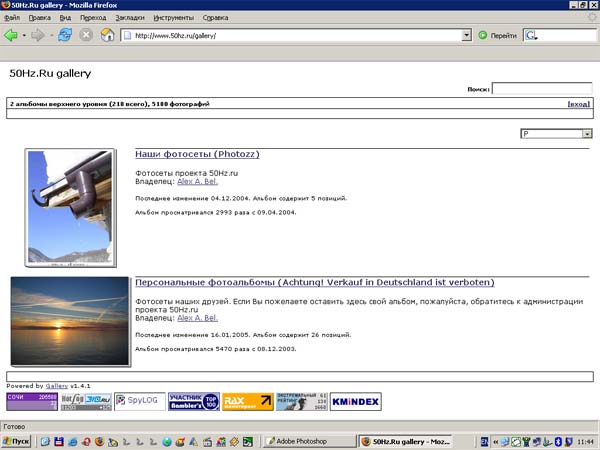The image size is (600, 450).
Task: Click the Готово status bar text
Action: [14, 426]
